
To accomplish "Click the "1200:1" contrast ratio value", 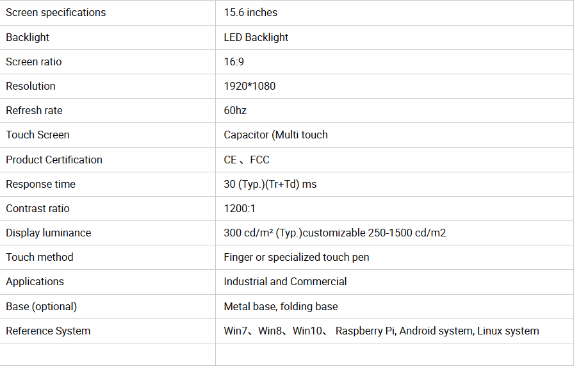I will click(240, 208).
